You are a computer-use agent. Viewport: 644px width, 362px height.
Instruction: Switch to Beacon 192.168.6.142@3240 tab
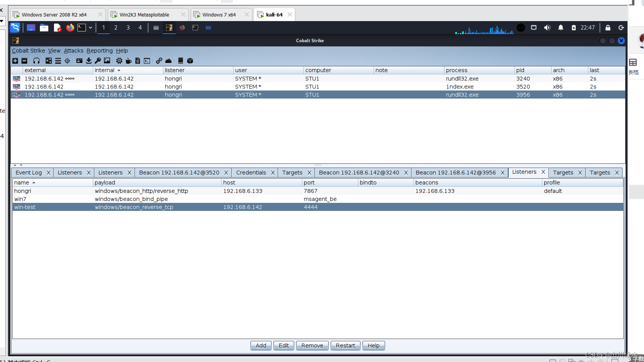tap(359, 173)
